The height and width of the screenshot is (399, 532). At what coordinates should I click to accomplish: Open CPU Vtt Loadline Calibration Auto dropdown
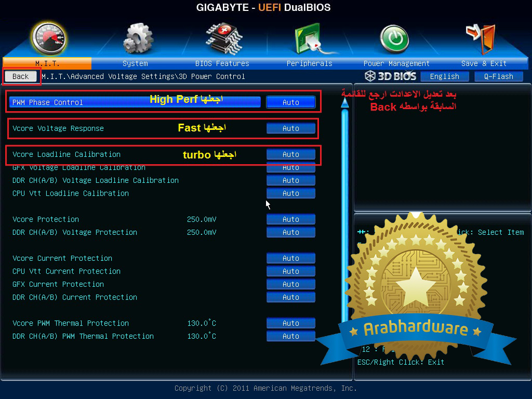click(291, 193)
